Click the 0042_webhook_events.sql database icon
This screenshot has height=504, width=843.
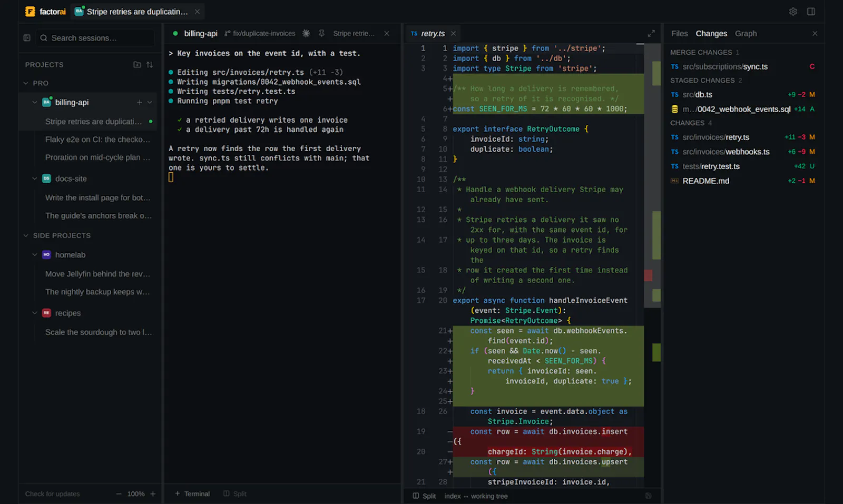coord(674,109)
